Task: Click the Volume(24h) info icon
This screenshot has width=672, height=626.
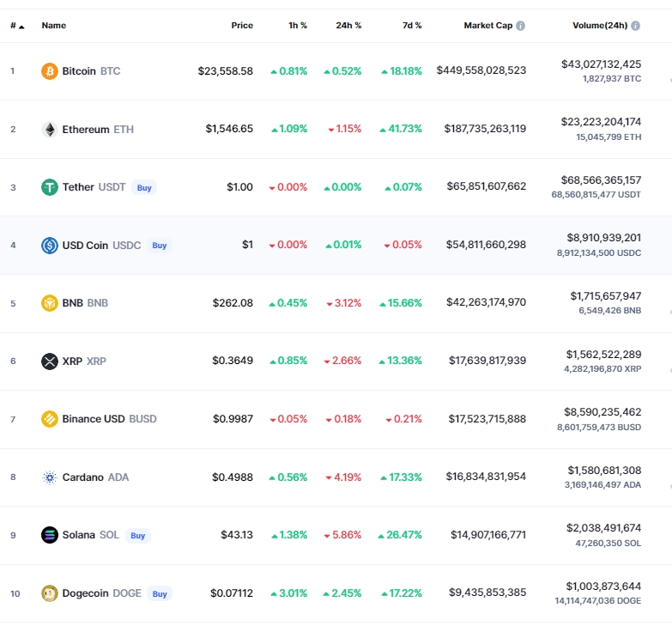Action: pyautogui.click(x=636, y=26)
